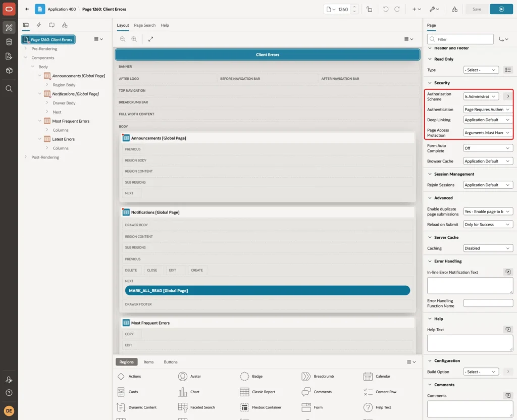Open SQL Workshop database icon
The height and width of the screenshot is (420, 517).
(9, 42)
